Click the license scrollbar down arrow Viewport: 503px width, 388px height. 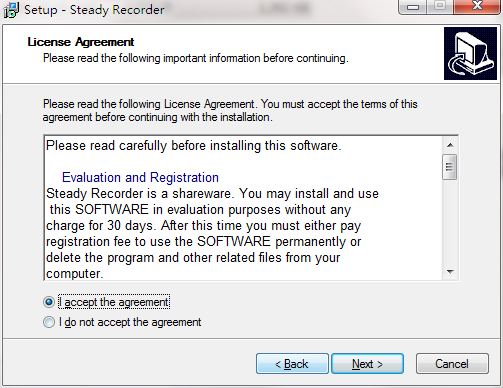coord(450,272)
